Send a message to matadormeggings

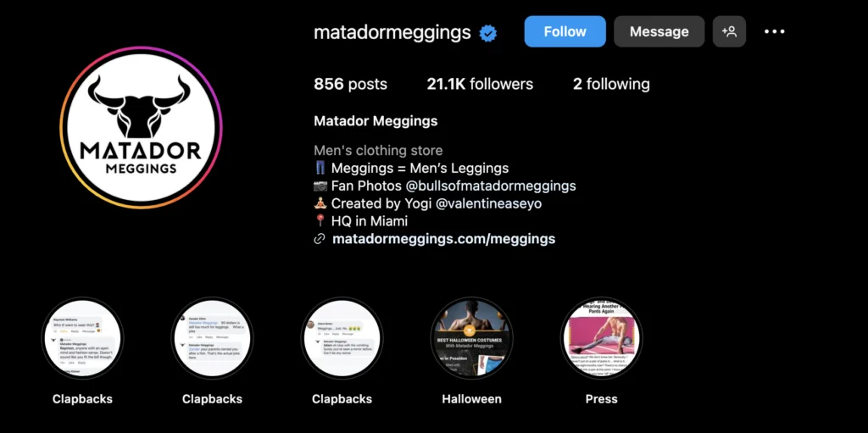click(659, 31)
